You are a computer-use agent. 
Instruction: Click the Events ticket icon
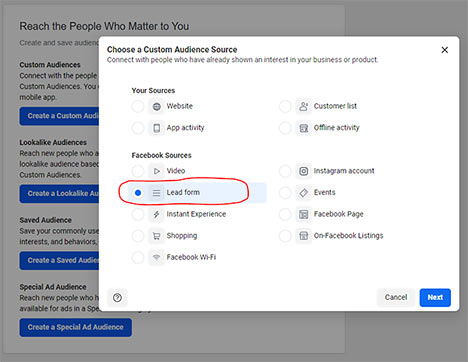[303, 193]
